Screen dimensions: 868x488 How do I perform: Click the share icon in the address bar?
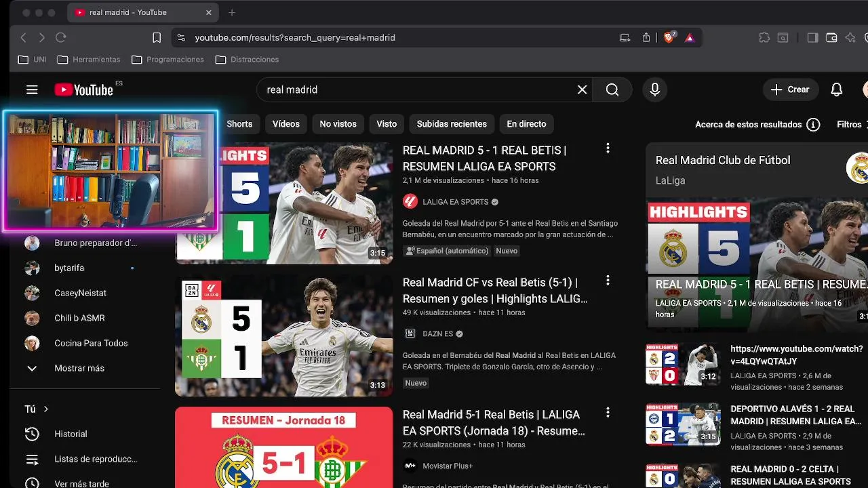coord(646,38)
